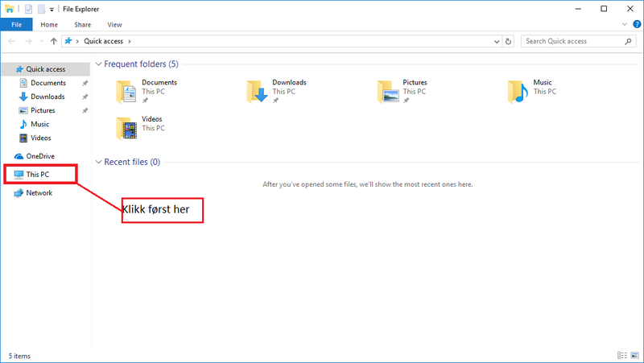Select the Music folder icon in Frequent folders

coord(518,92)
